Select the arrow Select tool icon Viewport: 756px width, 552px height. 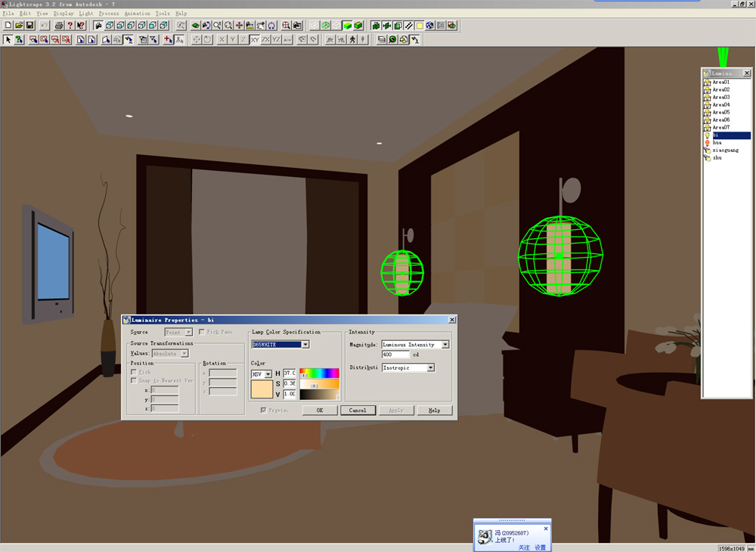coord(8,39)
